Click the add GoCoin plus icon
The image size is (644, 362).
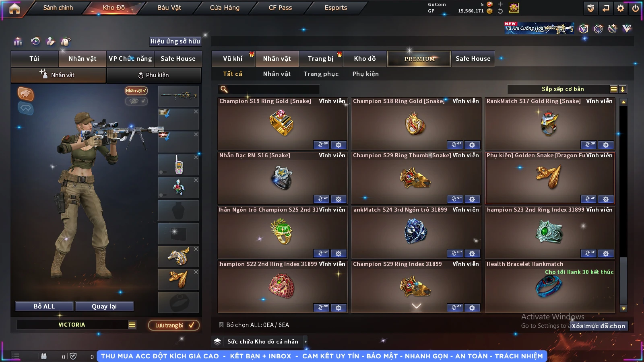coord(500,4)
